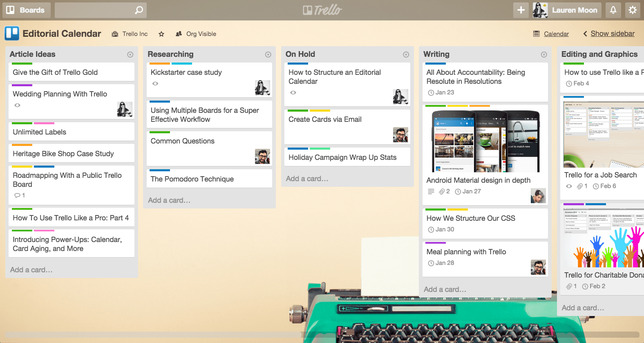Open the On Hold list menu
644x343 pixels.
coord(406,54)
